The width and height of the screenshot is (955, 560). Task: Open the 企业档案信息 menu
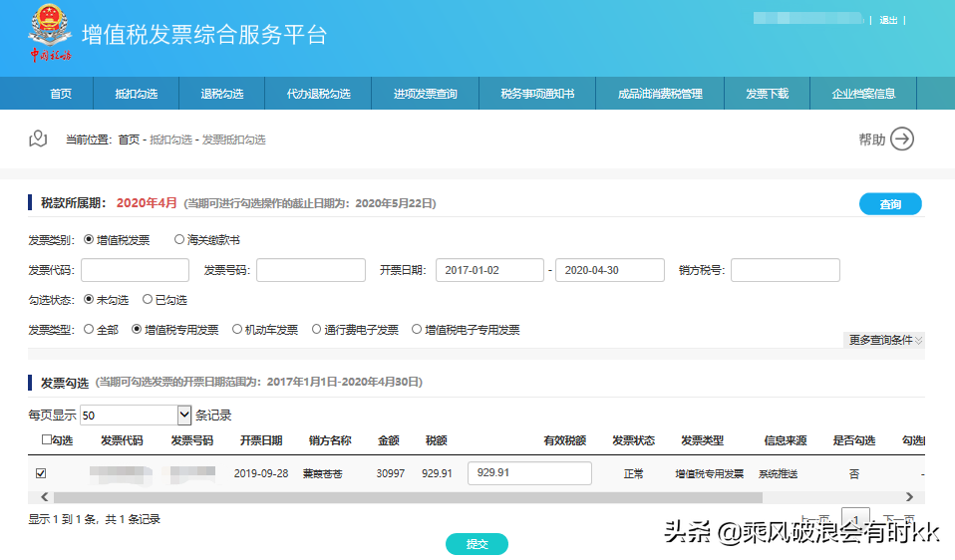coord(863,94)
